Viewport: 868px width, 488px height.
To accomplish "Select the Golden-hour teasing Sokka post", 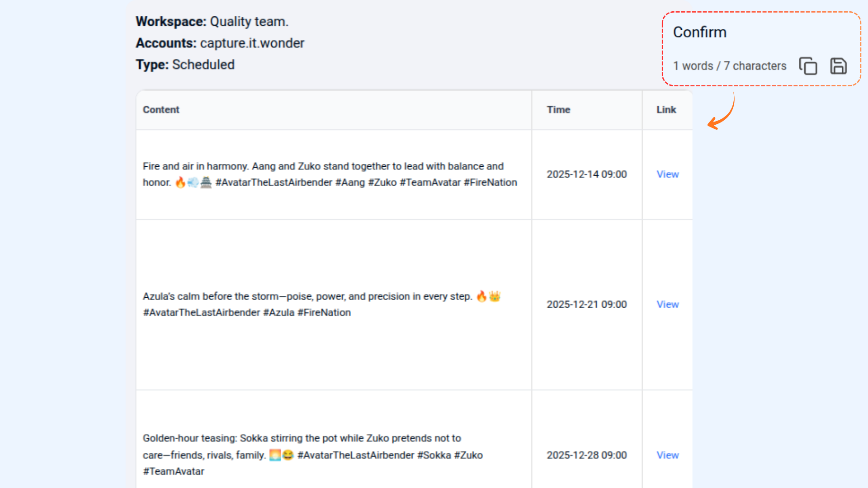I will pos(312,455).
